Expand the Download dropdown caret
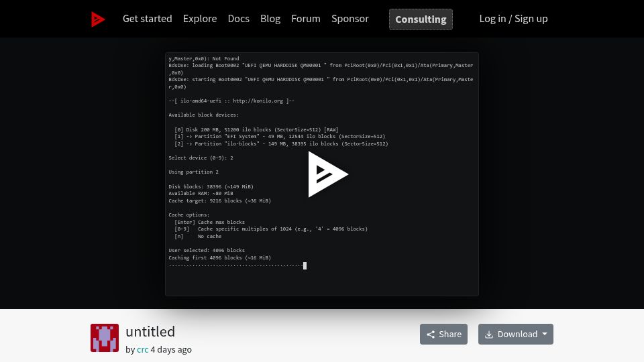The width and height of the screenshot is (644, 362). [x=545, y=334]
